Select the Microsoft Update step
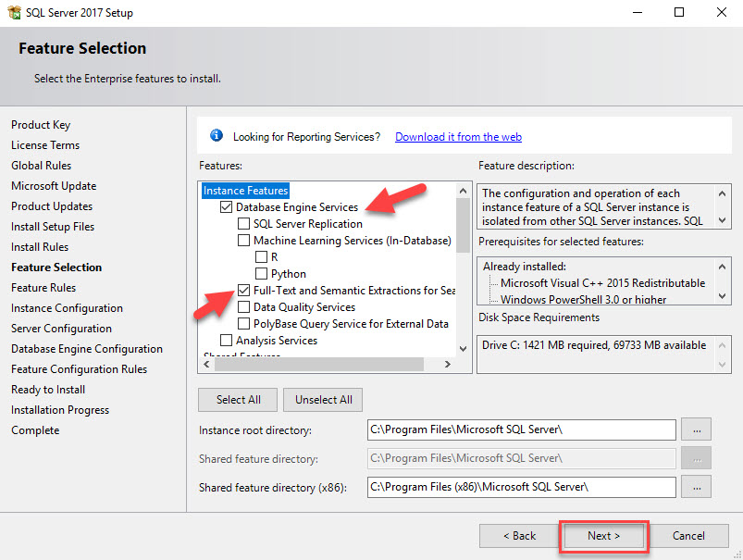The width and height of the screenshot is (743, 560). pyautogui.click(x=54, y=186)
